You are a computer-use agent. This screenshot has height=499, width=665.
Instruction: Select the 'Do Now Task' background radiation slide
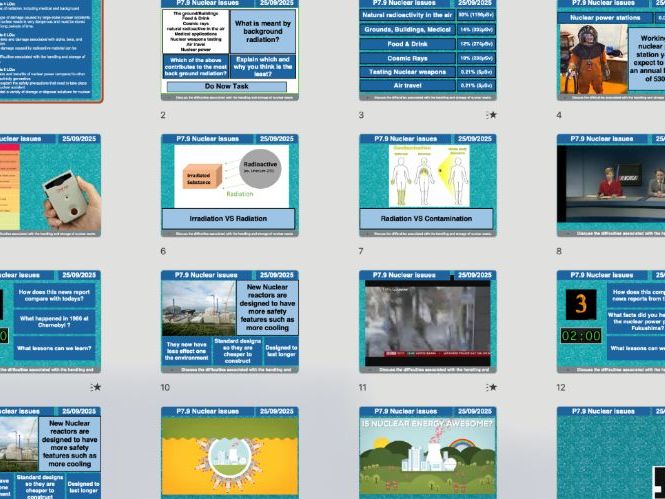229,50
